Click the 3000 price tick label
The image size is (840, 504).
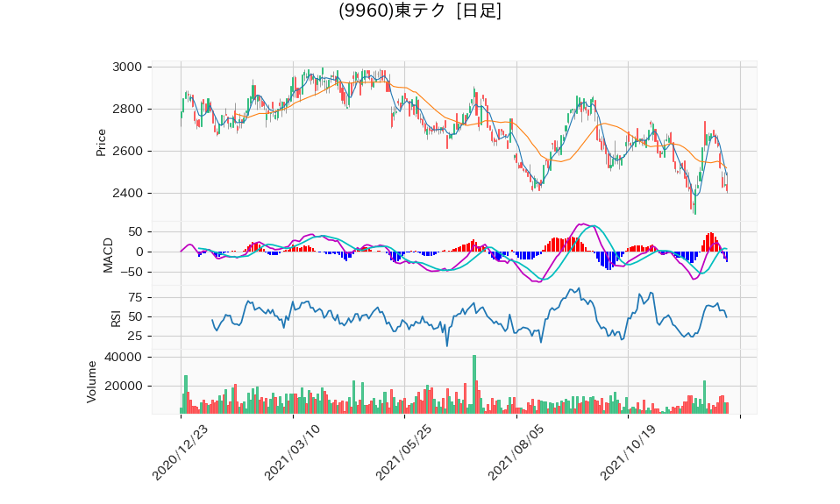(127, 67)
